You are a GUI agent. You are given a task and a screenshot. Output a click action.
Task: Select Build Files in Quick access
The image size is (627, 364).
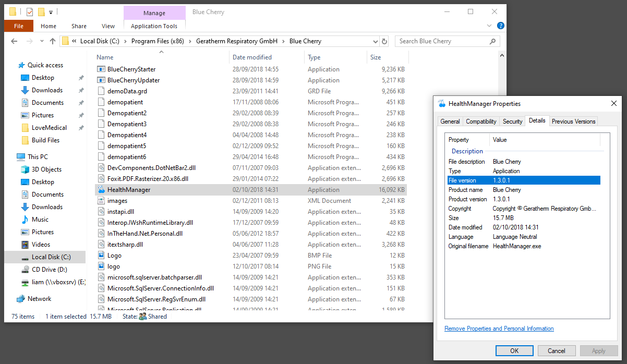45,140
